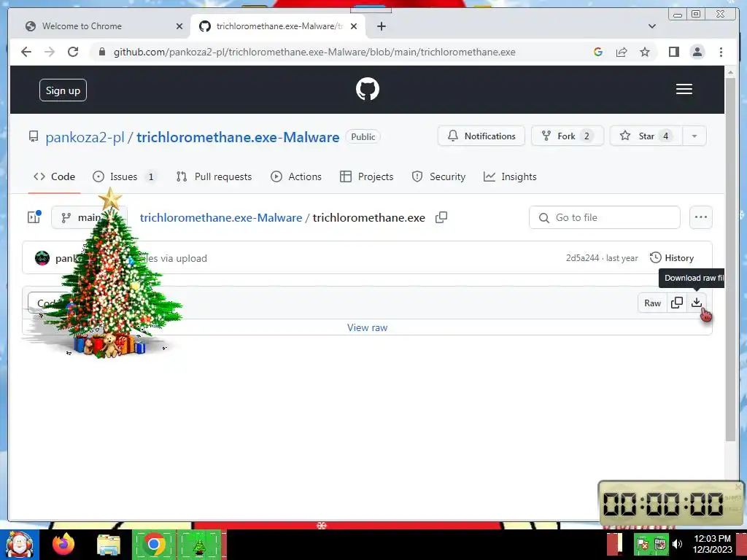Click trichloromethane.exe-Malware breadcrumb link
Image resolution: width=747 pixels, height=560 pixels.
(220, 217)
